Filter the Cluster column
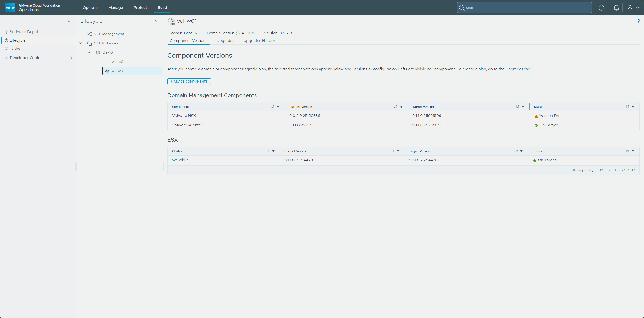 [273, 151]
